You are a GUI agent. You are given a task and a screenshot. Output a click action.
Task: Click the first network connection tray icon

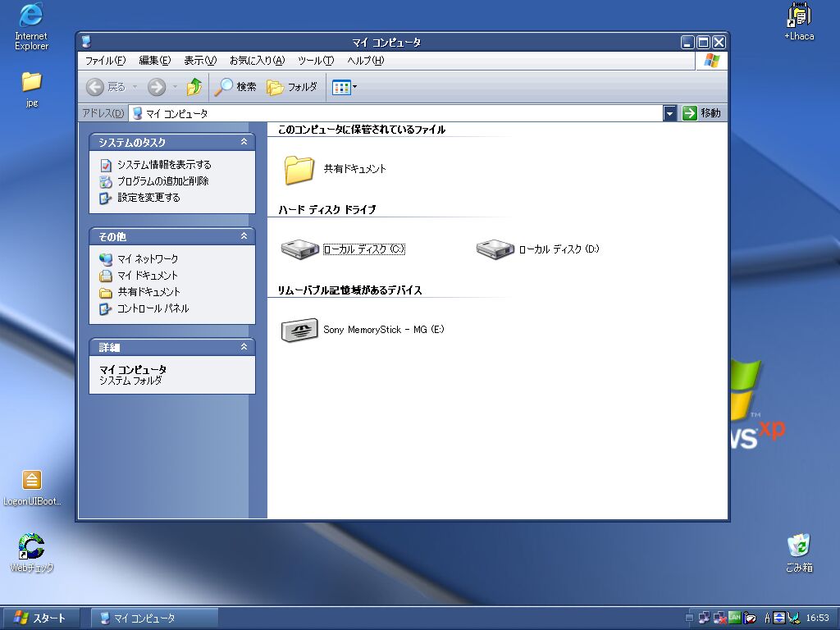(x=704, y=618)
